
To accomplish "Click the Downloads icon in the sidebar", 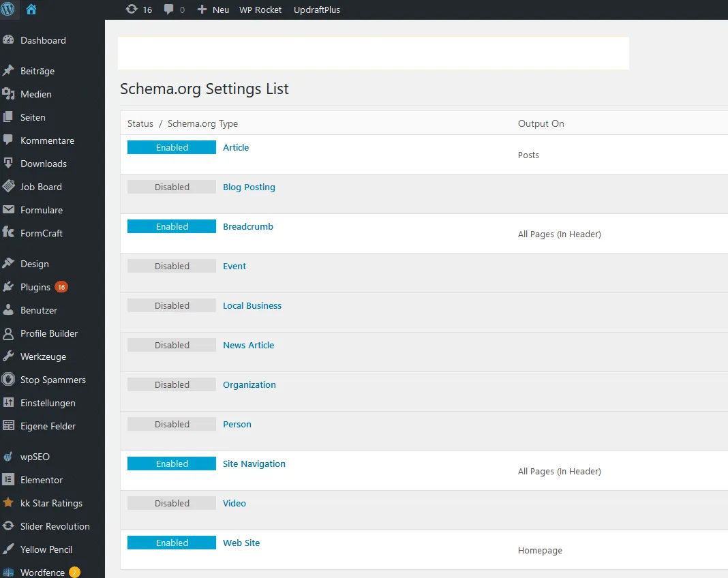I will (8, 164).
